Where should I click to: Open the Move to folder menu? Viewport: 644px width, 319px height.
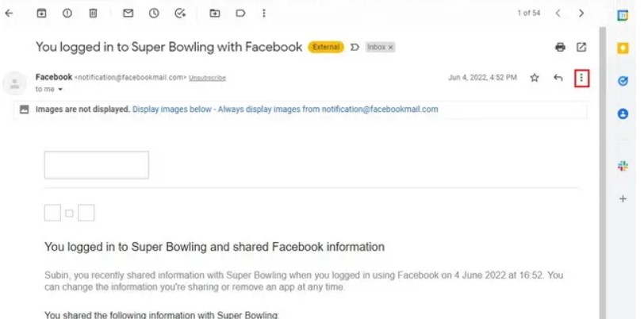[x=215, y=13]
